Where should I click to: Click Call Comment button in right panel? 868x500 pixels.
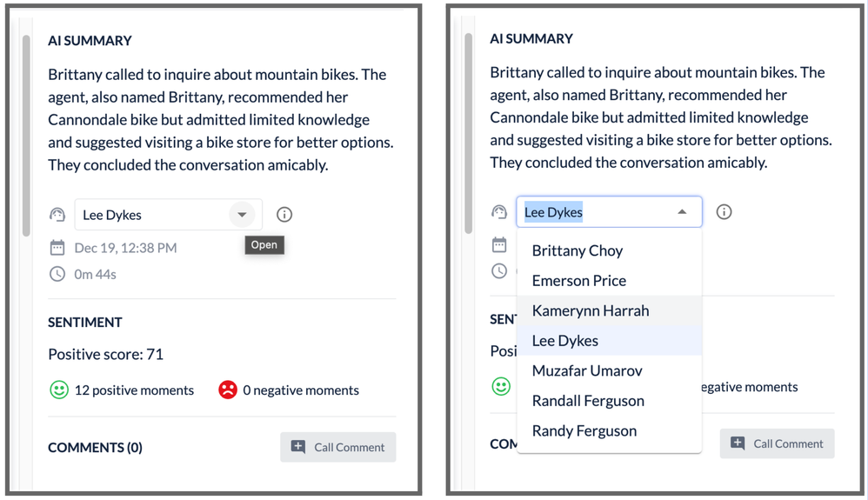click(x=777, y=443)
